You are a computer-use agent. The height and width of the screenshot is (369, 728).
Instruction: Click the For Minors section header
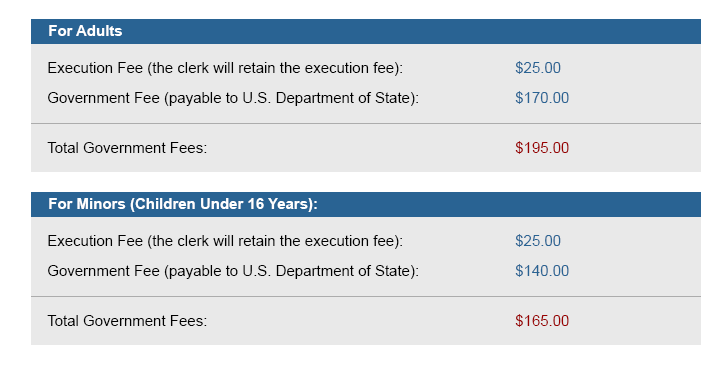click(x=366, y=204)
